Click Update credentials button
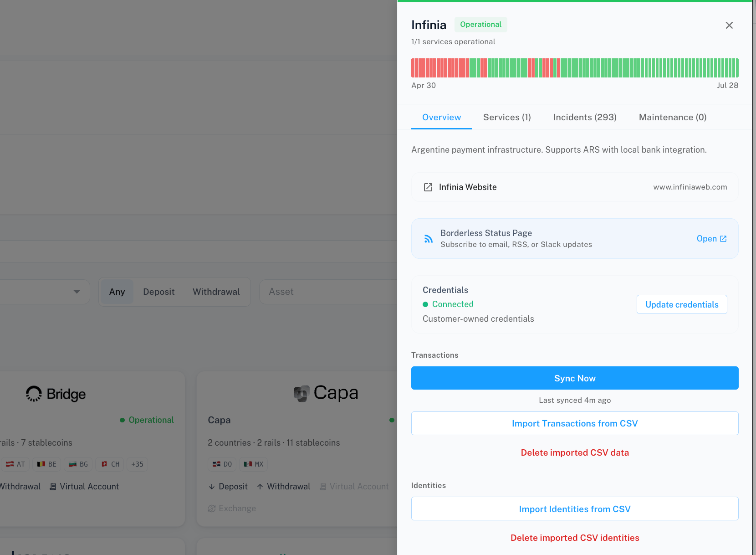This screenshot has width=756, height=555. pos(682,304)
